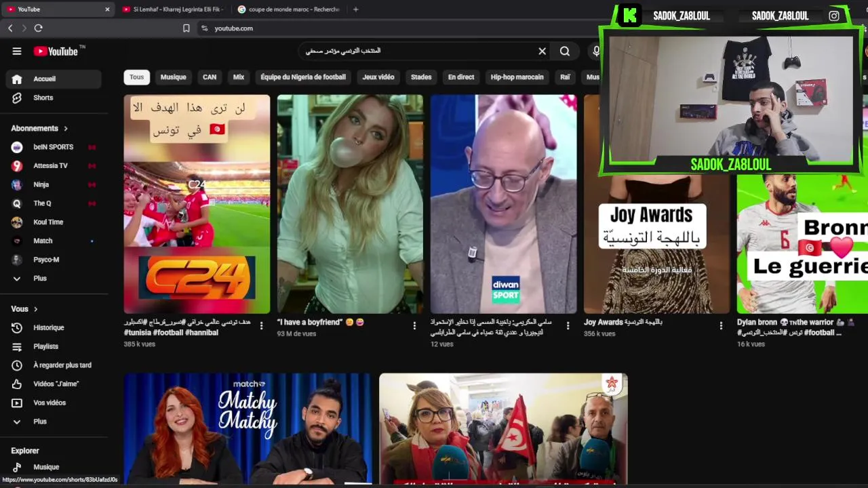
Task: Open À regarder plus tard
Action: point(54,365)
